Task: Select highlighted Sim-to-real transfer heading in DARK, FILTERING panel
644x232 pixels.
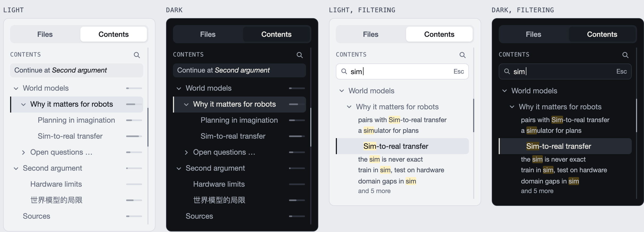Action: pyautogui.click(x=565, y=146)
